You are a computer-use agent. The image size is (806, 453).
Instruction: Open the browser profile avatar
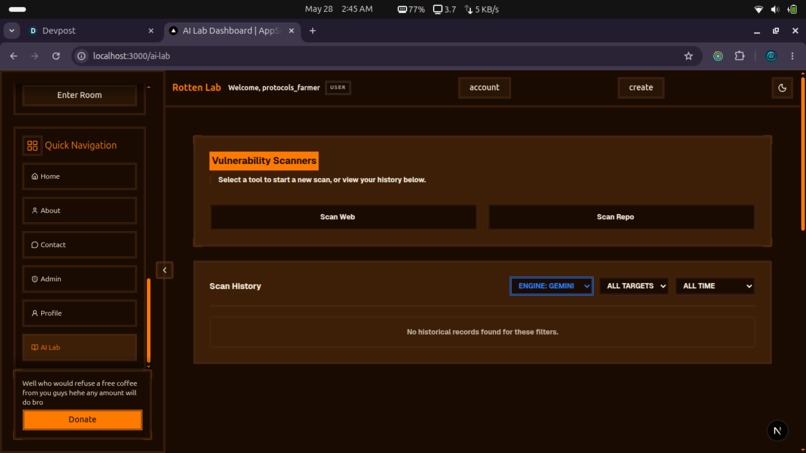771,56
